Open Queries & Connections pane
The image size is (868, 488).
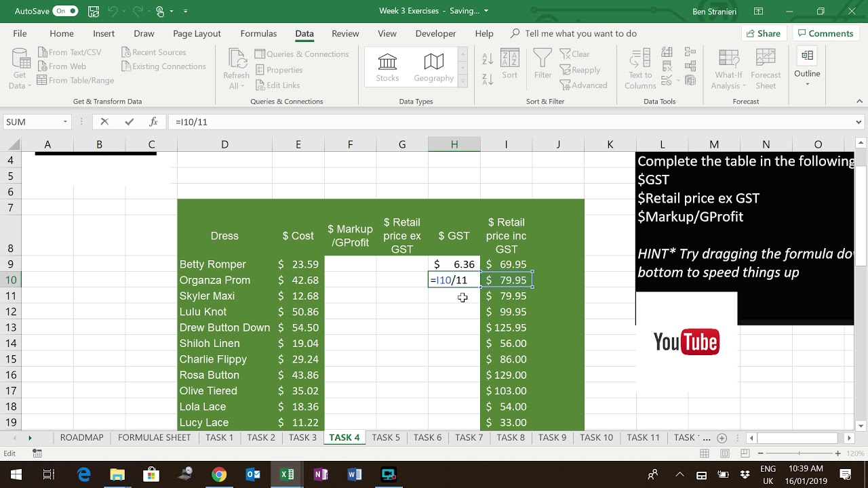click(302, 54)
